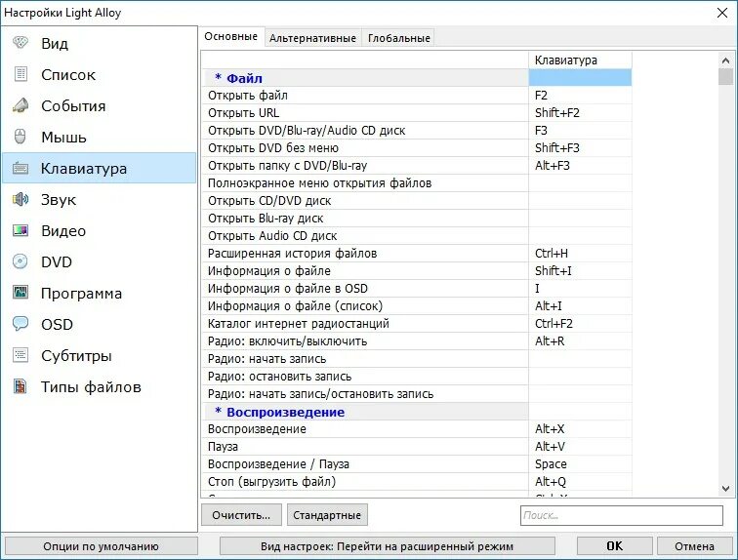Select the Клавиатура keyboard icon

point(20,168)
